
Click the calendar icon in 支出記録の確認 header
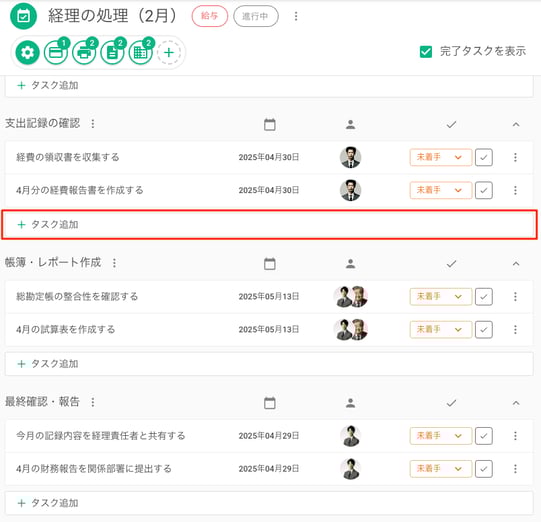click(269, 124)
